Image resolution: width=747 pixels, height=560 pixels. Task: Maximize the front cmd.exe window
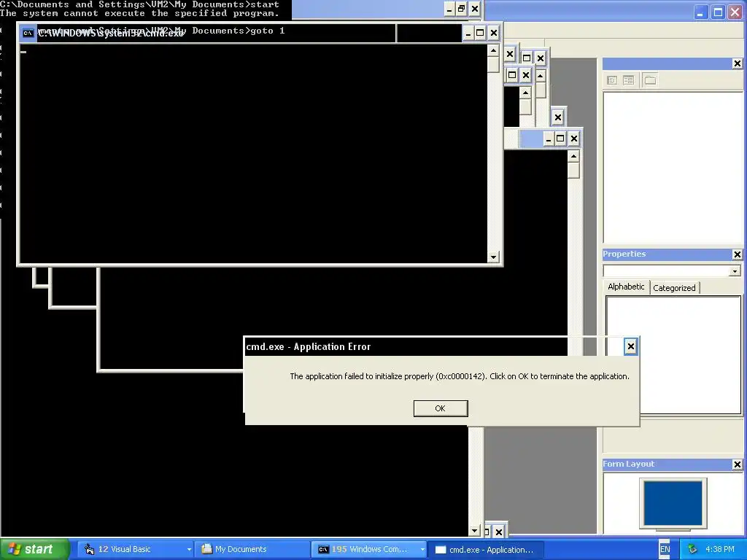pyautogui.click(x=480, y=33)
